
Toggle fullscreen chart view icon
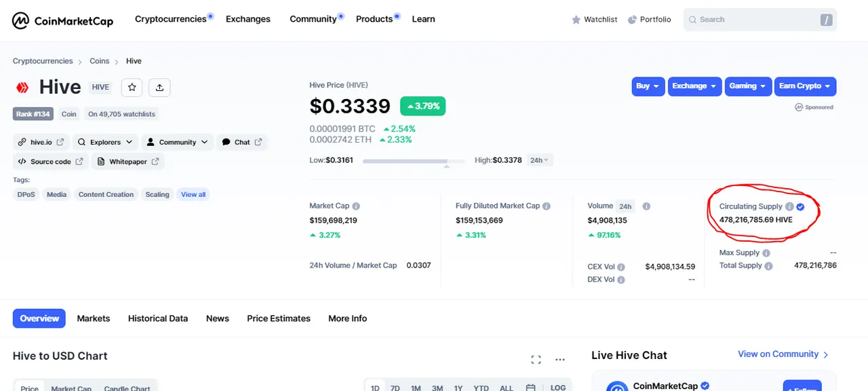pyautogui.click(x=536, y=360)
